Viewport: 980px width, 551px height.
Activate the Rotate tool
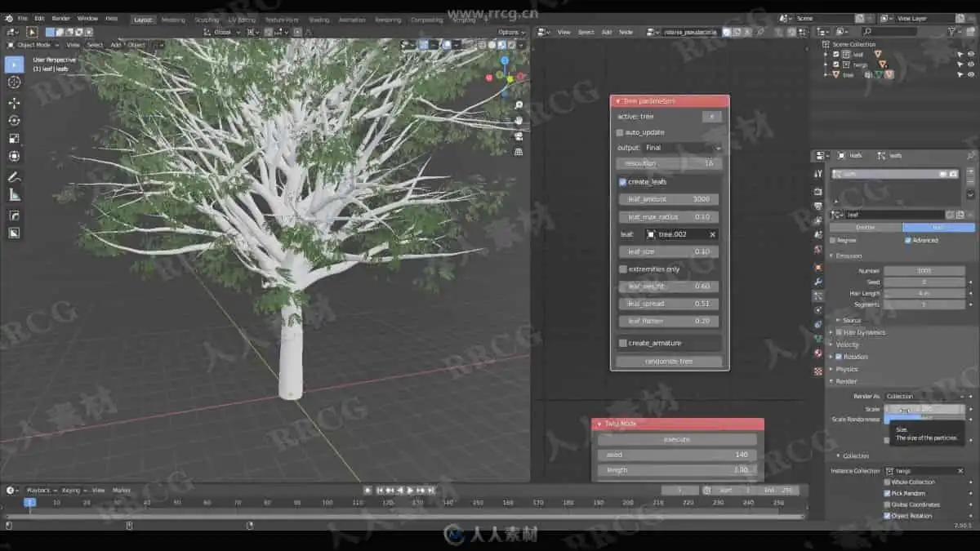(14, 121)
